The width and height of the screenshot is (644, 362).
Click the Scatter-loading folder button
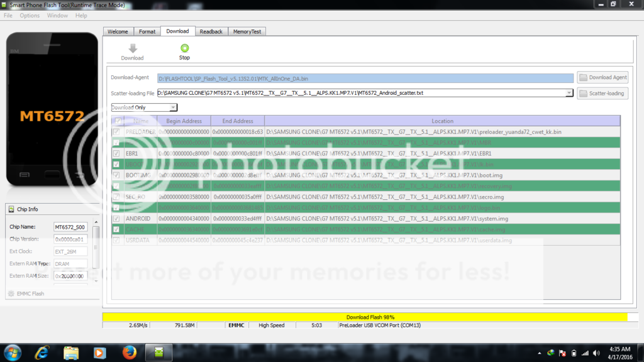tap(602, 93)
